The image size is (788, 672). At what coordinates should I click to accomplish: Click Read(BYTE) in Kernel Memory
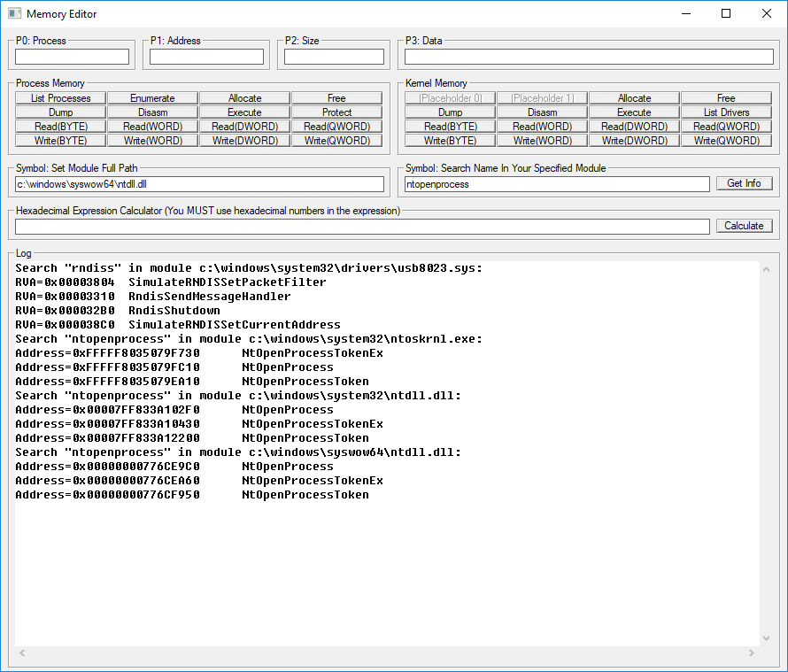451,126
